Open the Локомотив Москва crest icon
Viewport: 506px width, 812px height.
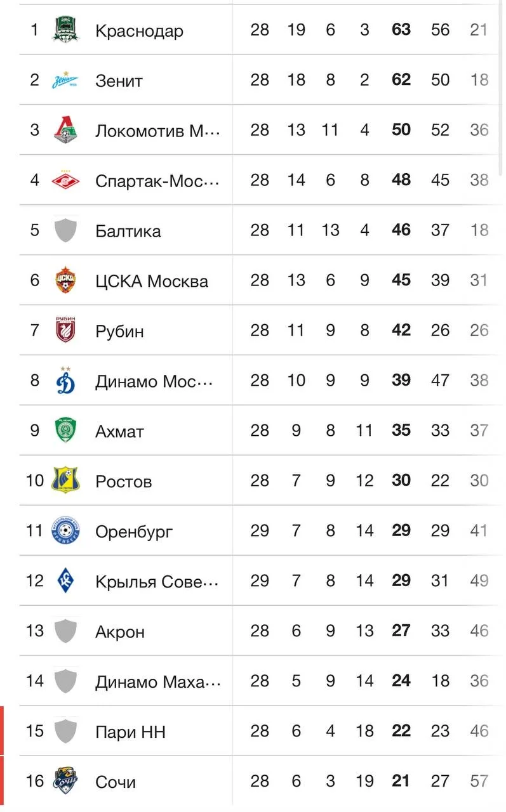pos(66,130)
